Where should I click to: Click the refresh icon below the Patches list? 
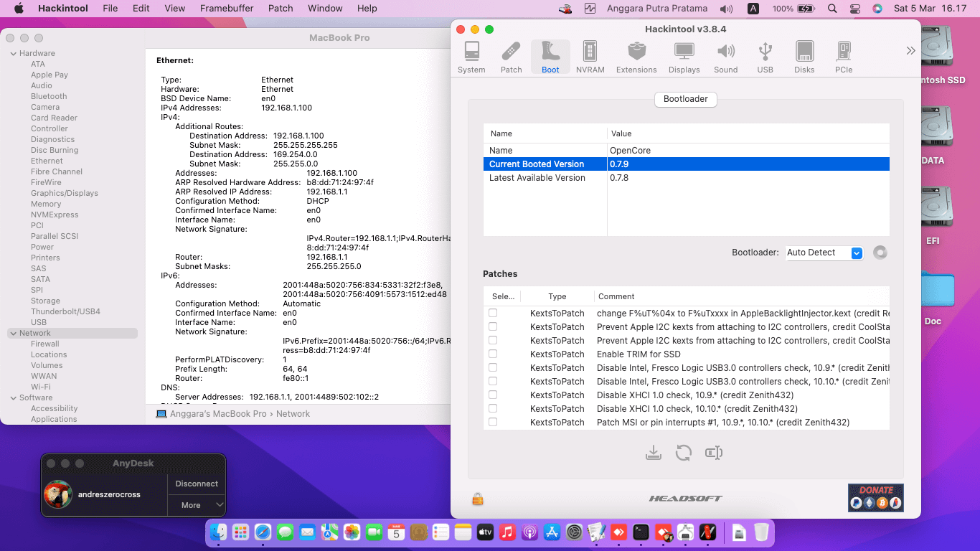pos(684,453)
